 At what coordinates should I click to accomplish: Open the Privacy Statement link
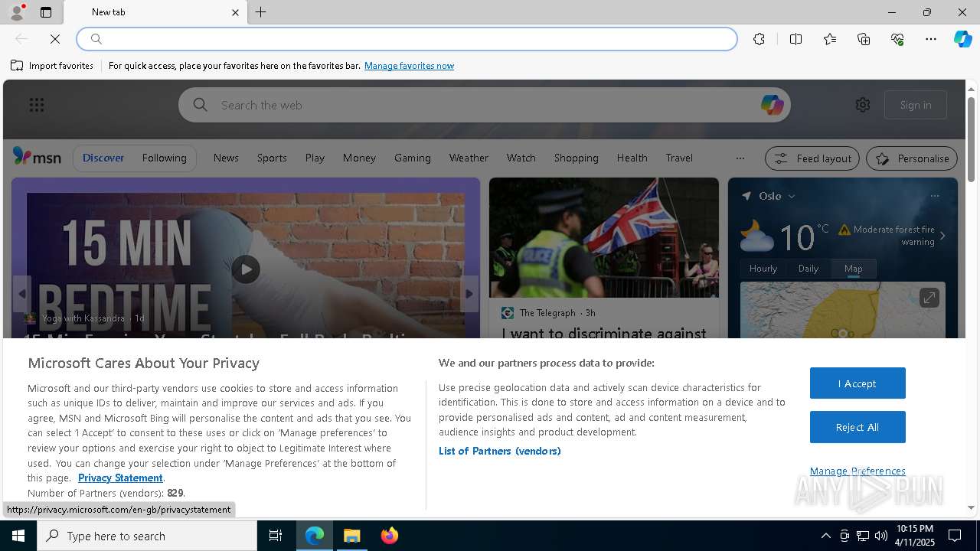[x=120, y=478]
